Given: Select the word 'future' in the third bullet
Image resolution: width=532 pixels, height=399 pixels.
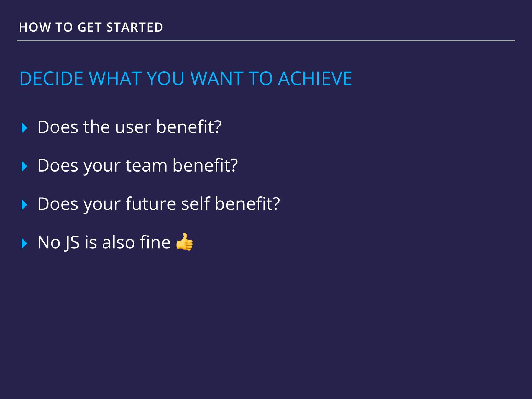Looking at the screenshot, I should pos(151,204).
